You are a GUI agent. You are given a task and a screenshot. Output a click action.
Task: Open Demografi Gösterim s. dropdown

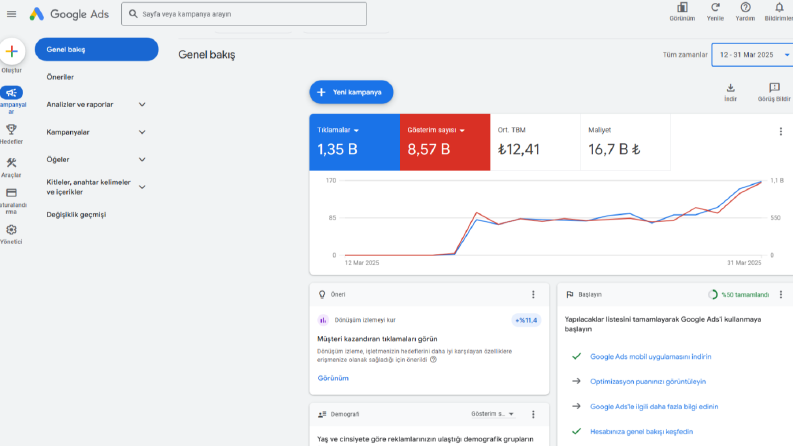coord(492,414)
